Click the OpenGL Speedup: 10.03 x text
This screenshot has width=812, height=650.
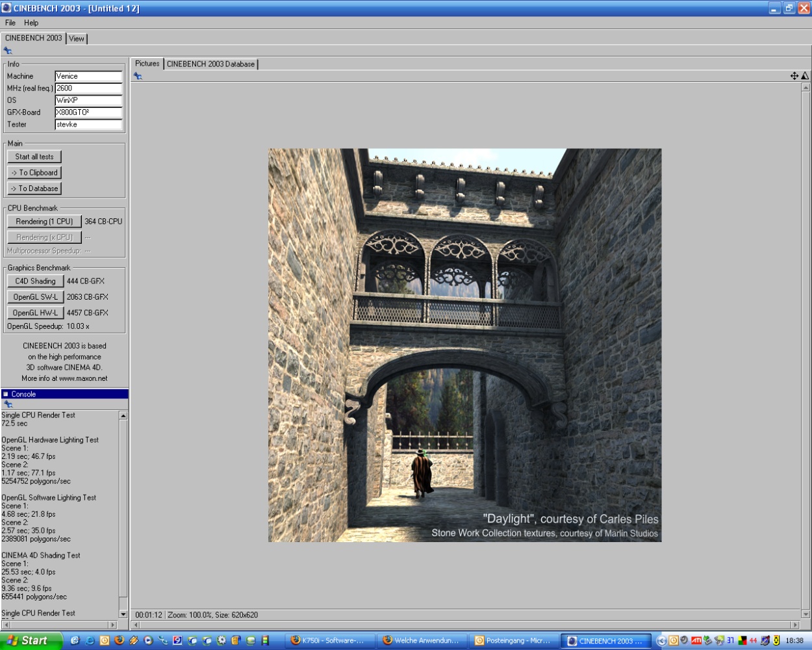tap(49, 326)
